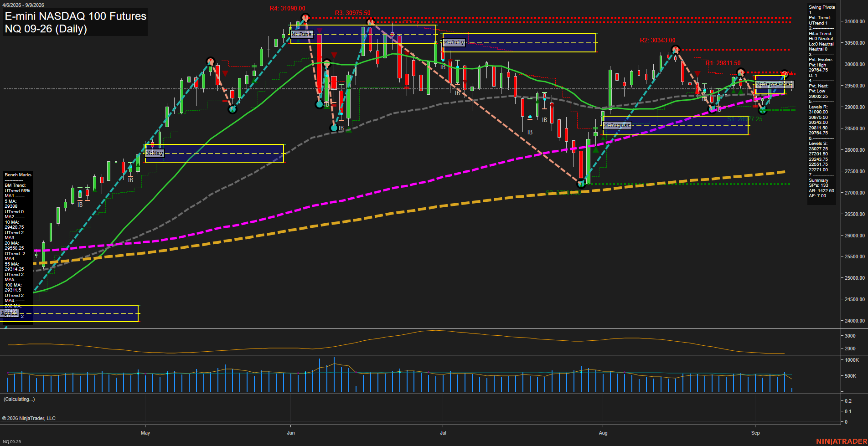Image resolution: width=868 pixels, height=446 pixels.
Task: Click the M:July monthly session label
Action: tap(454, 42)
